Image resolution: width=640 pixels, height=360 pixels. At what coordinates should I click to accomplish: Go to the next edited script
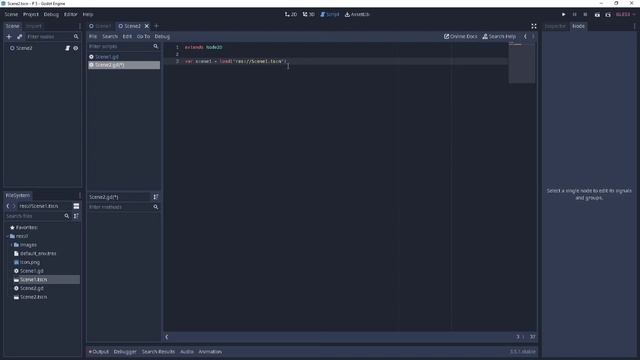[x=533, y=36]
